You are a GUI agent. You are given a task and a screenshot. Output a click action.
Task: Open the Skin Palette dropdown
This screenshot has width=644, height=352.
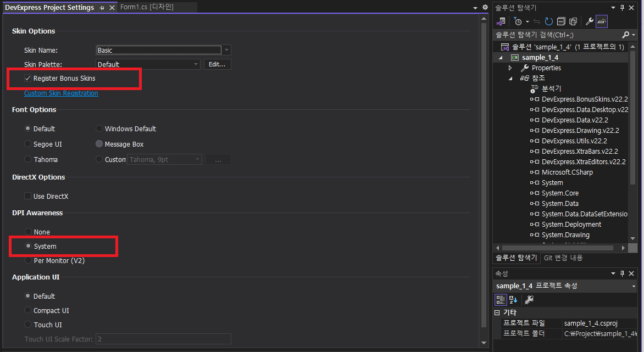coord(148,64)
